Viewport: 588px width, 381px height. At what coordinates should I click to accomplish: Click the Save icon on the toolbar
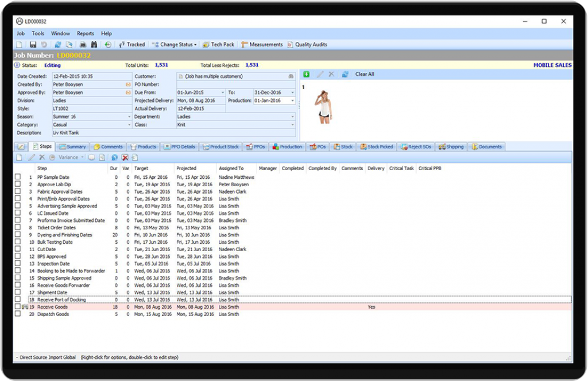pyautogui.click(x=33, y=44)
